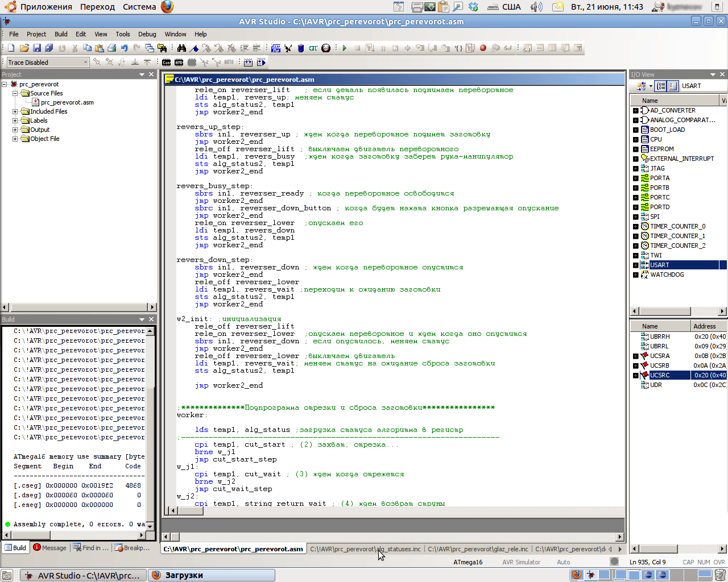Click the Firefox icon in top panel
Image resolution: width=728 pixels, height=582 pixels.
point(167,7)
